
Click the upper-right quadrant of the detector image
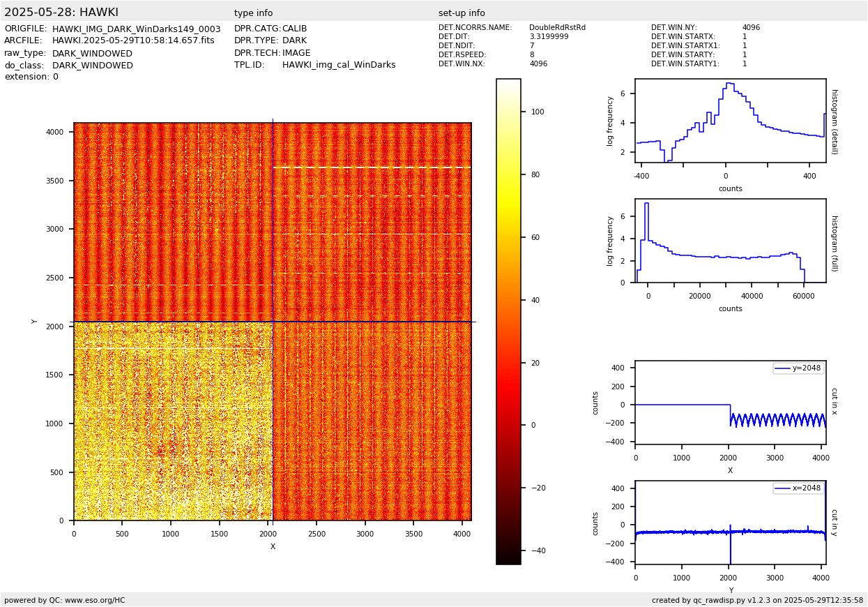372,222
